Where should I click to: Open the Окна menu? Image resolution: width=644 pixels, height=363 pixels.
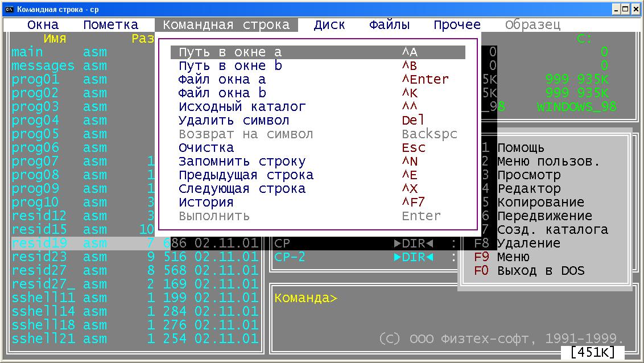(x=43, y=25)
